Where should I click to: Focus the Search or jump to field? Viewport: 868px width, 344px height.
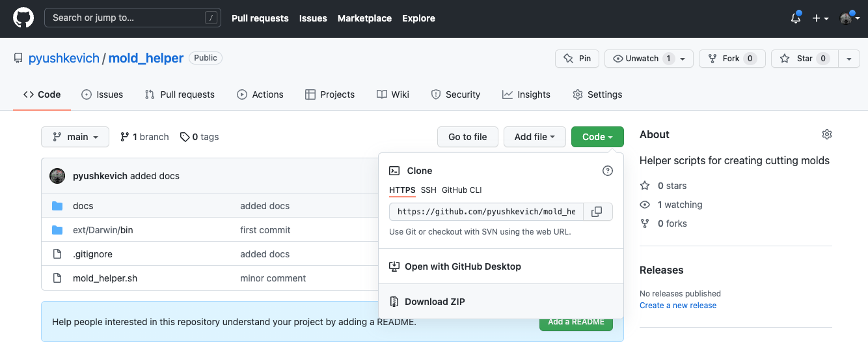coord(133,18)
